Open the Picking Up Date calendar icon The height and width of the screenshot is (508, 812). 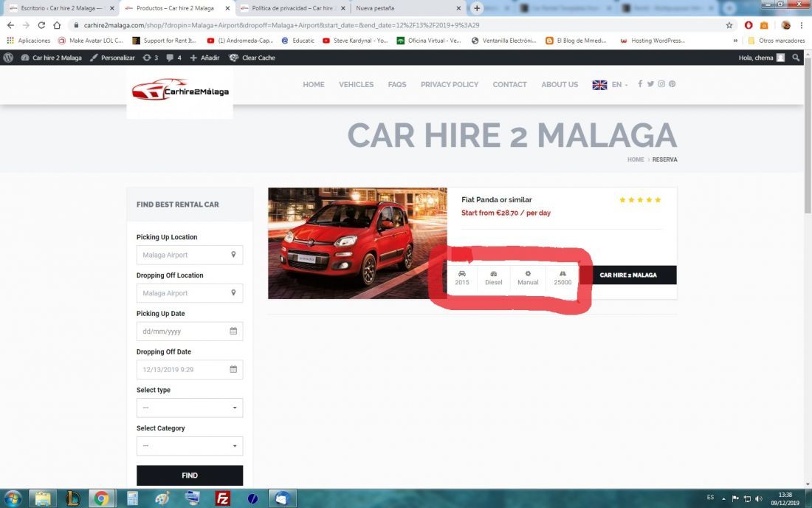click(x=233, y=331)
